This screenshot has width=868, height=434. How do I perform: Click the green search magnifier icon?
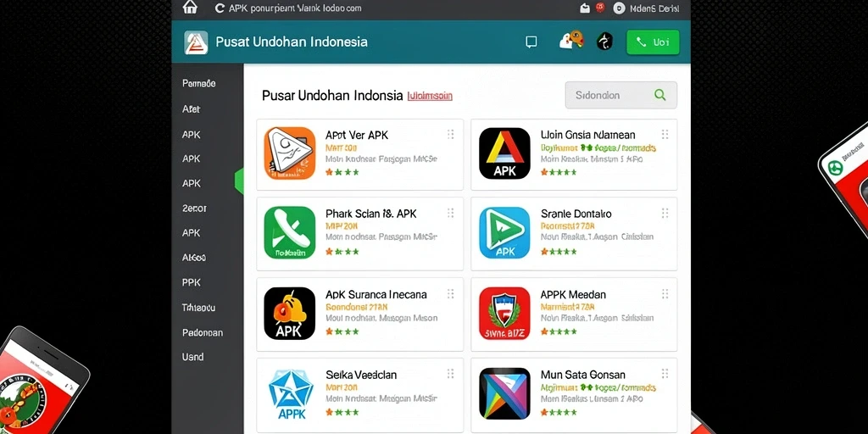659,95
